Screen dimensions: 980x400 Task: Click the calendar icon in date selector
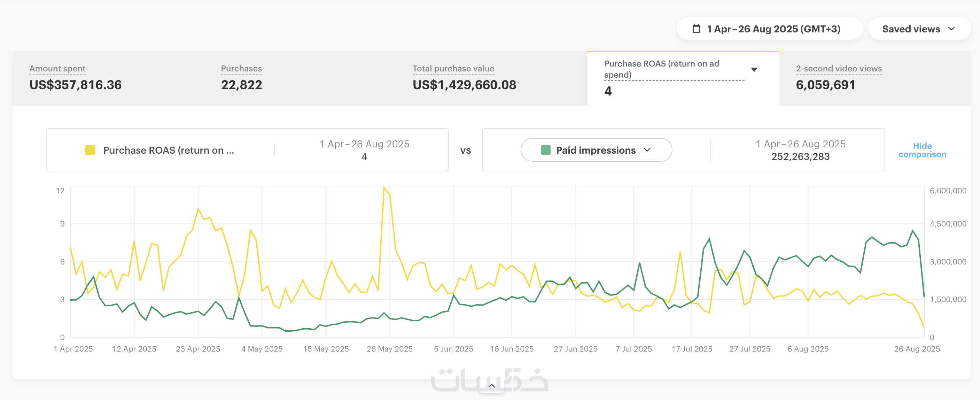tap(696, 29)
